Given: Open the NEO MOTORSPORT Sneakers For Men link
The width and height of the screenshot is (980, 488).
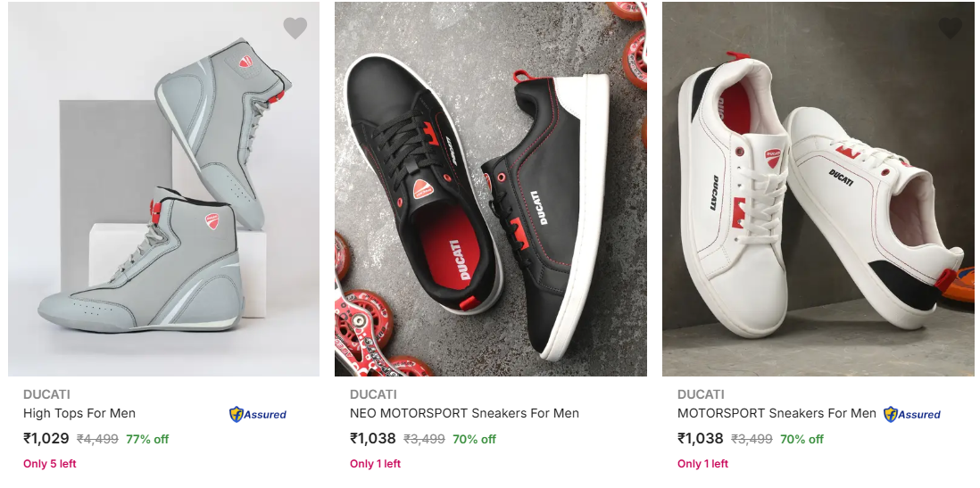Looking at the screenshot, I should point(464,413).
